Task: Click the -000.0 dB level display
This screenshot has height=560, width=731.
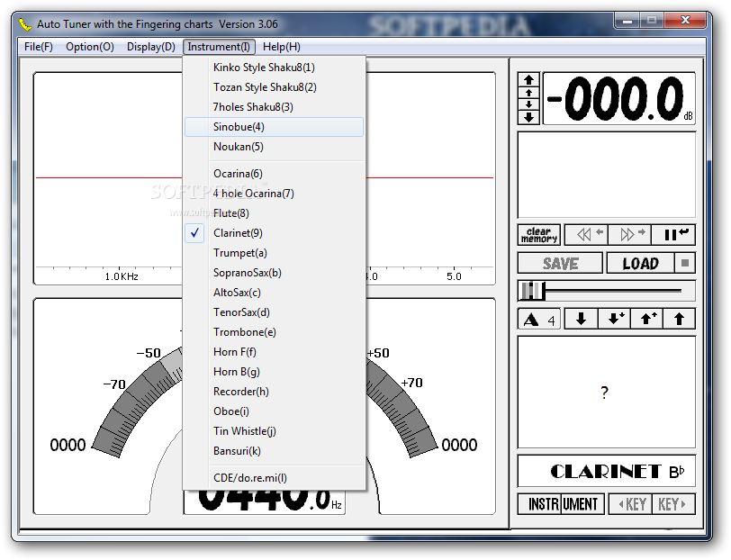Action: pos(619,98)
